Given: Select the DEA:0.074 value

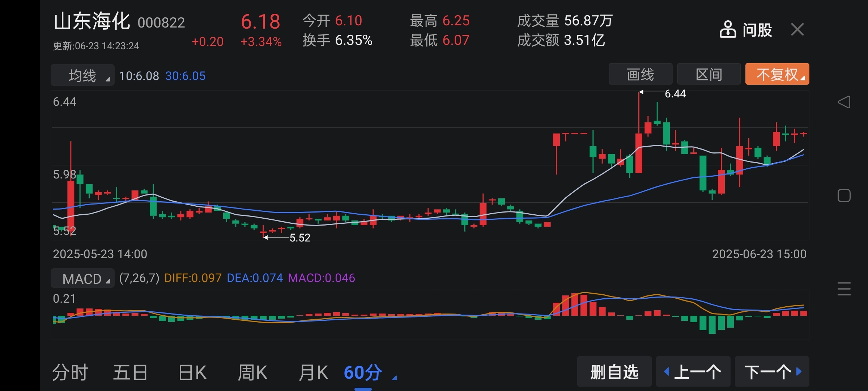Looking at the screenshot, I should 255,278.
